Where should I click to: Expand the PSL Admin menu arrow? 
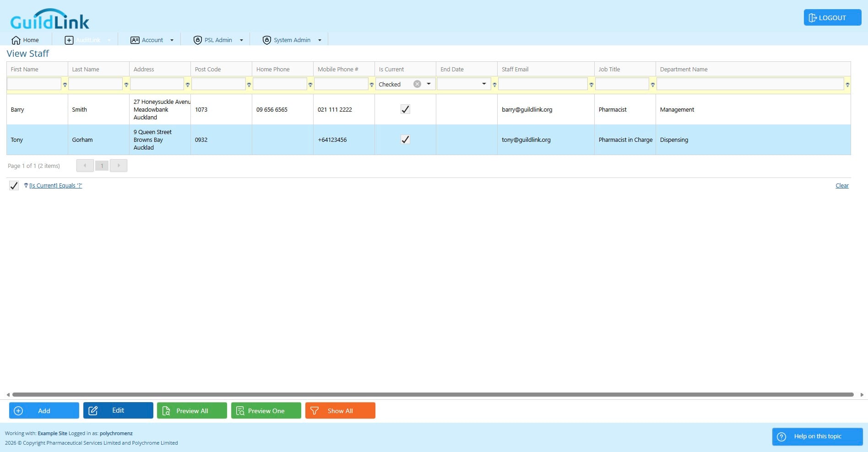[241, 40]
